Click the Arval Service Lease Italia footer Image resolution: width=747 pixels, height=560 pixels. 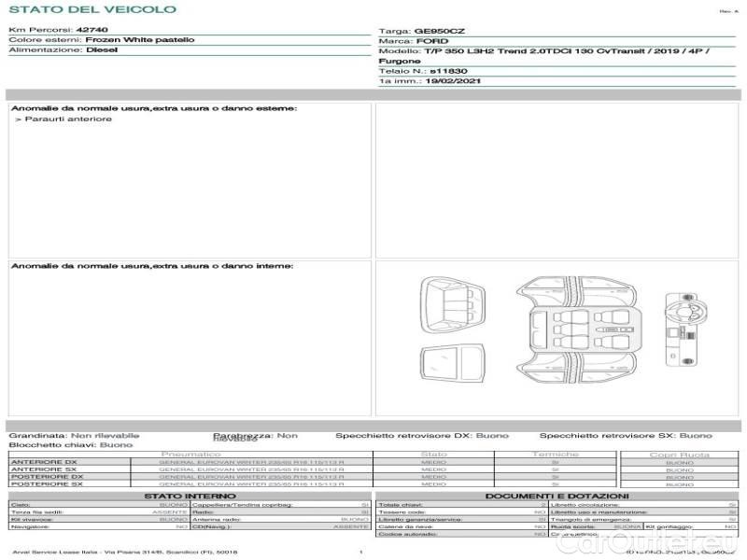pos(122,553)
